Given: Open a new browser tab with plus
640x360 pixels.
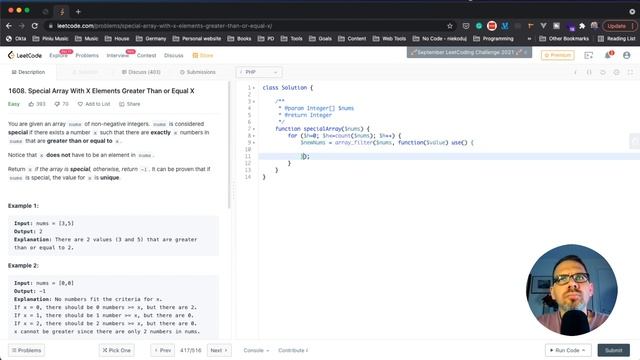Looking at the screenshot, I should tap(78, 11).
